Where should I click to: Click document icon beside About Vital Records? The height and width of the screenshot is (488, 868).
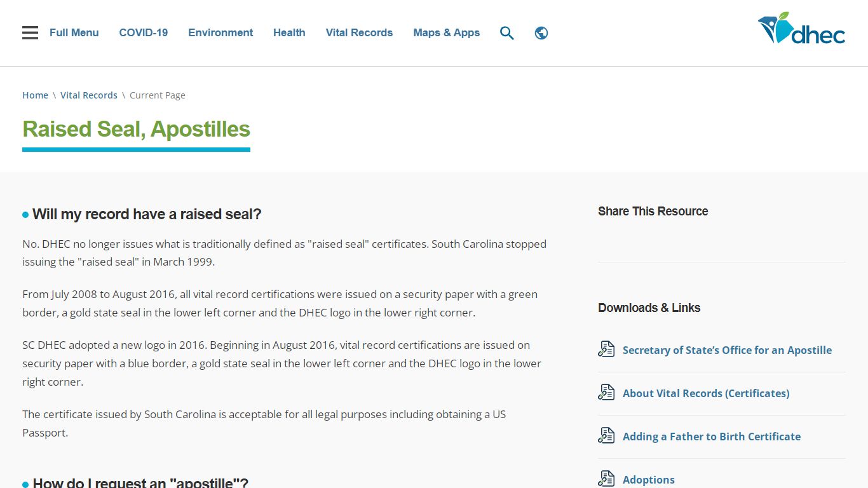click(606, 393)
